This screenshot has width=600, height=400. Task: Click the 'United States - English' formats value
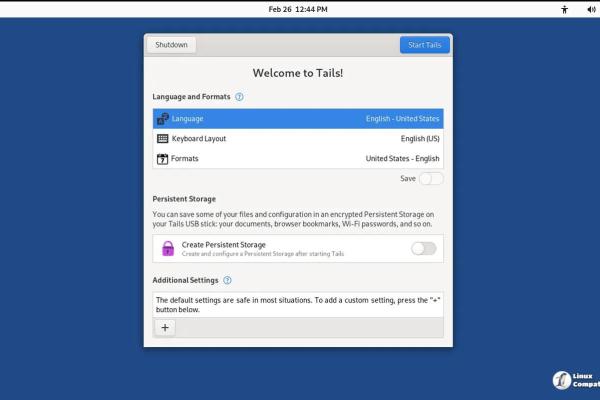click(403, 158)
